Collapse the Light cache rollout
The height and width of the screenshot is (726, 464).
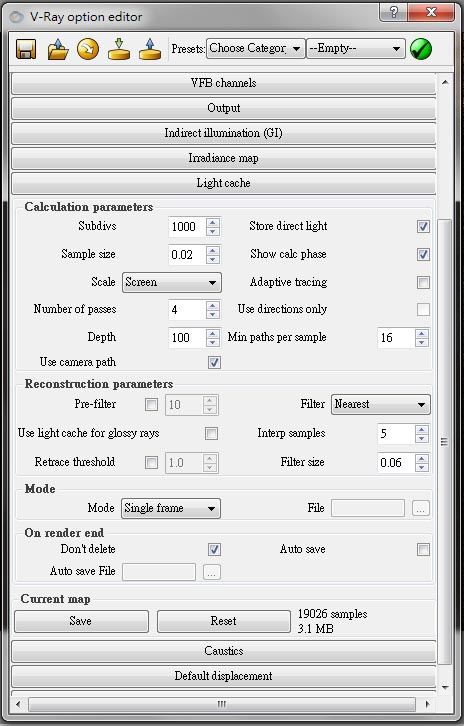click(223, 183)
